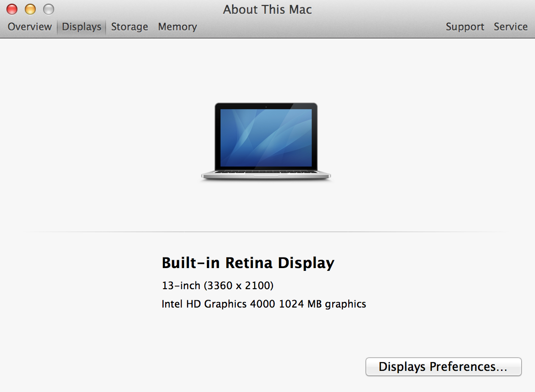535x392 pixels.
Task: Switch to the Overview tab
Action: 30,27
